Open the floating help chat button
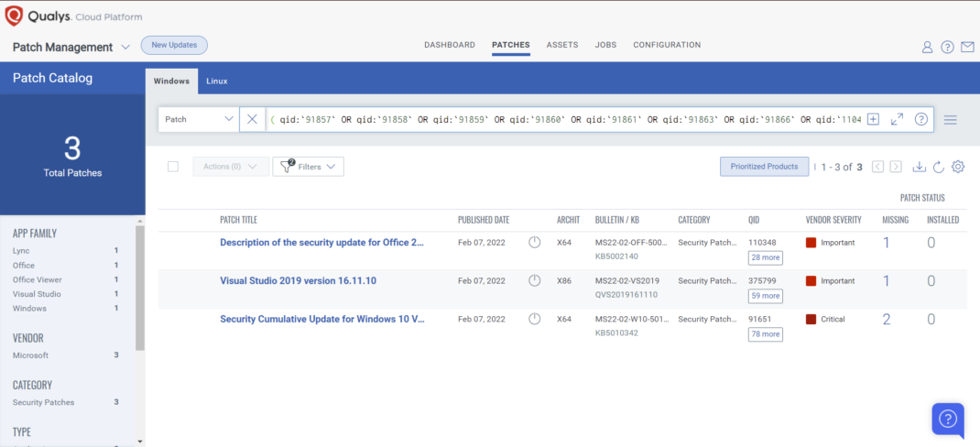Image resolution: width=980 pixels, height=447 pixels. (948, 419)
